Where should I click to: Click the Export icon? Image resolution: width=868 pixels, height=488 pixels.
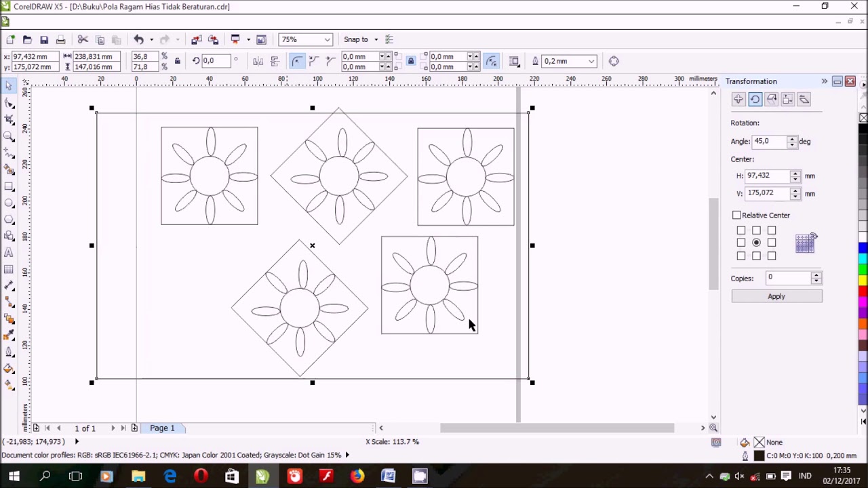[213, 39]
